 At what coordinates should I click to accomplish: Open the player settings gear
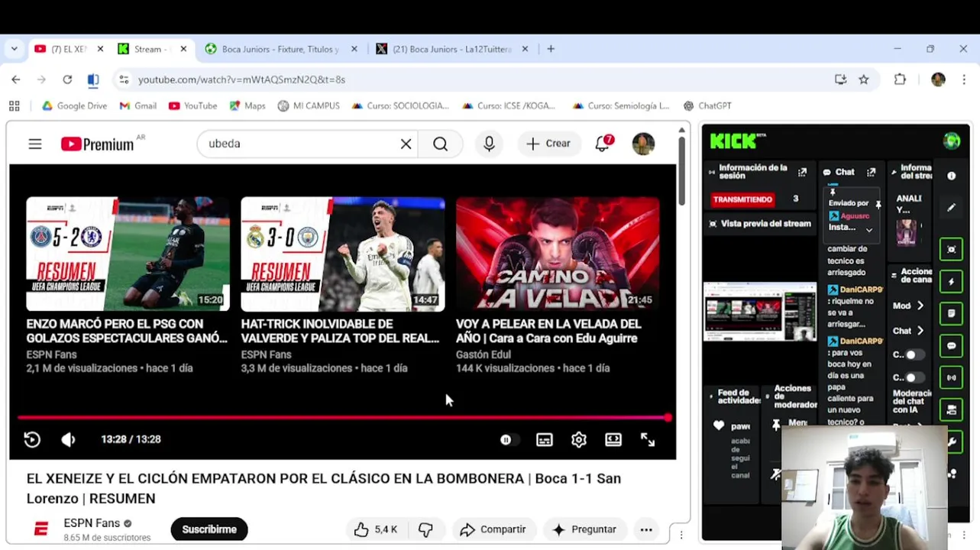point(579,440)
